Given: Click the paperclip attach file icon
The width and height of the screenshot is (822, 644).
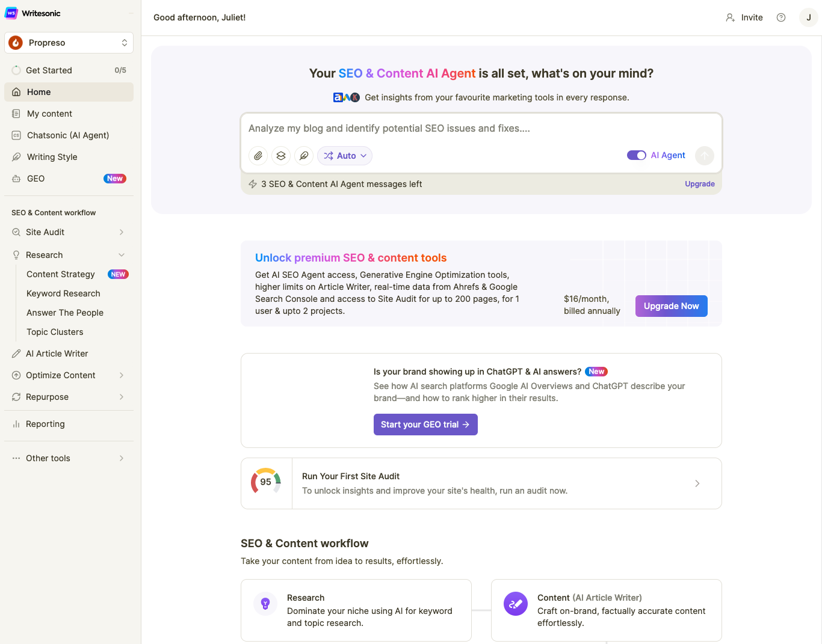Looking at the screenshot, I should tap(258, 156).
